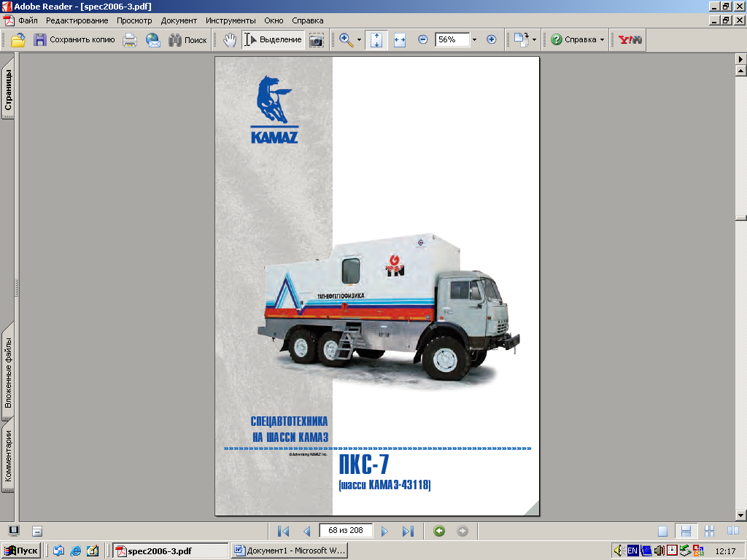Switch to facing pages layout
The image size is (747, 560).
(732, 531)
